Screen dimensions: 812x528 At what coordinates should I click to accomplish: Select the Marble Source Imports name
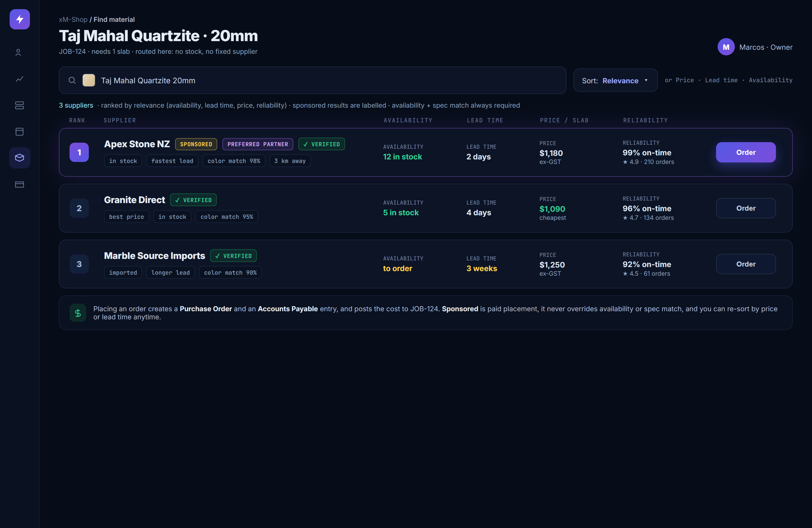tap(155, 256)
